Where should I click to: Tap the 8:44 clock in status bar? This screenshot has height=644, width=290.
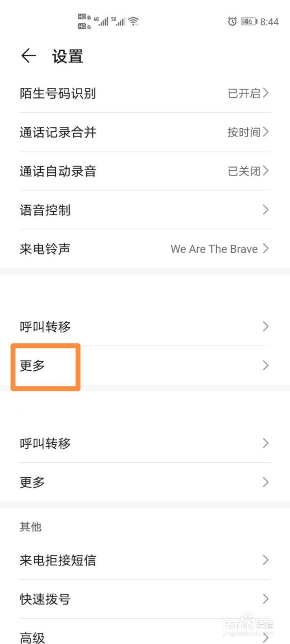pos(269,22)
